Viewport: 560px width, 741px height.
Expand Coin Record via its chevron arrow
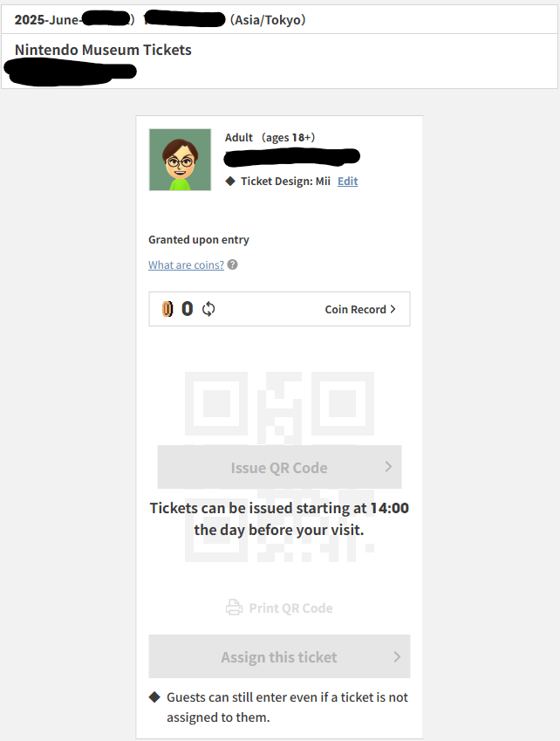393,309
